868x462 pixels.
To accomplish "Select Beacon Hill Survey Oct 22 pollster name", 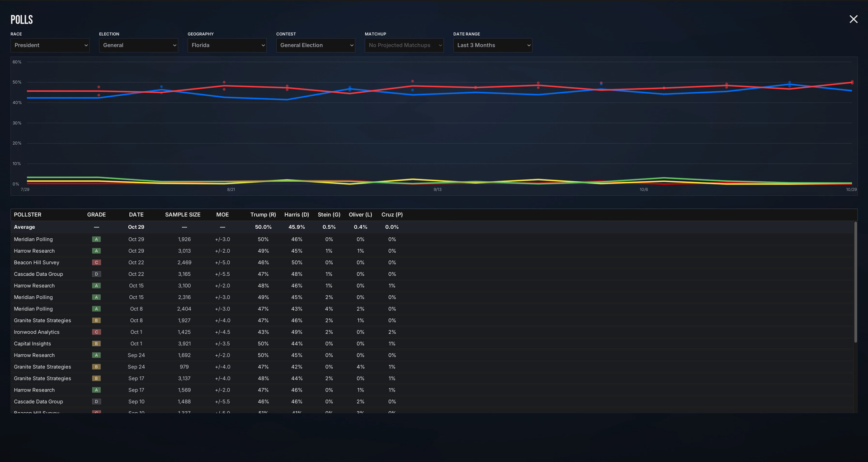I will coord(37,263).
